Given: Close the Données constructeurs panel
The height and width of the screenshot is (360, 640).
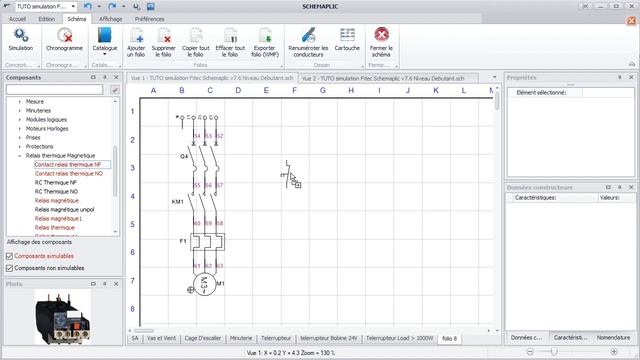Looking at the screenshot, I should [x=631, y=187].
